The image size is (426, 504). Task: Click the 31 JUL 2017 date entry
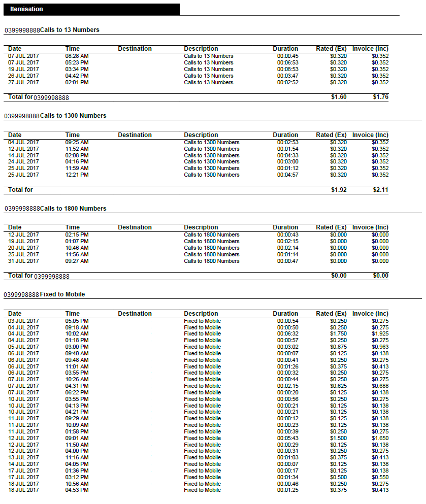tap(23, 261)
